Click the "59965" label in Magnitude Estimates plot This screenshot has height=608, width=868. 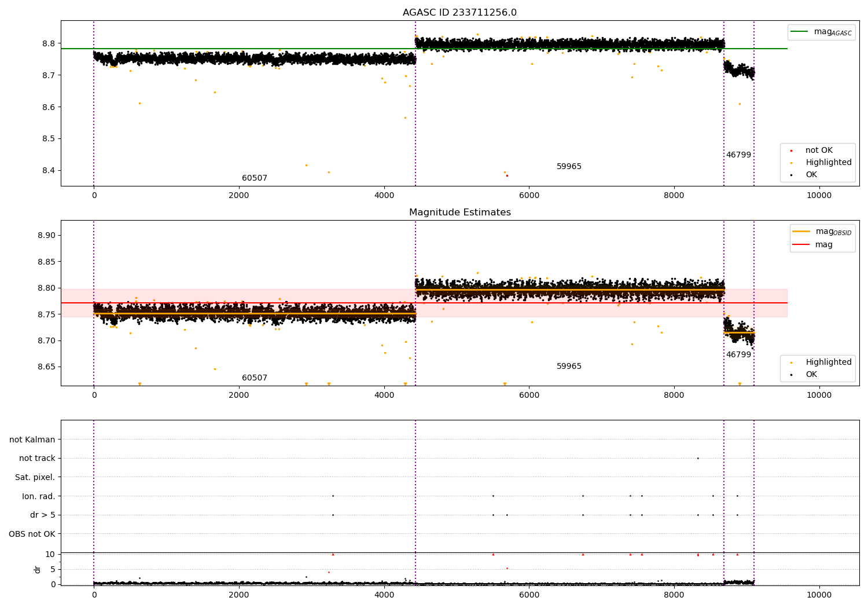(569, 367)
